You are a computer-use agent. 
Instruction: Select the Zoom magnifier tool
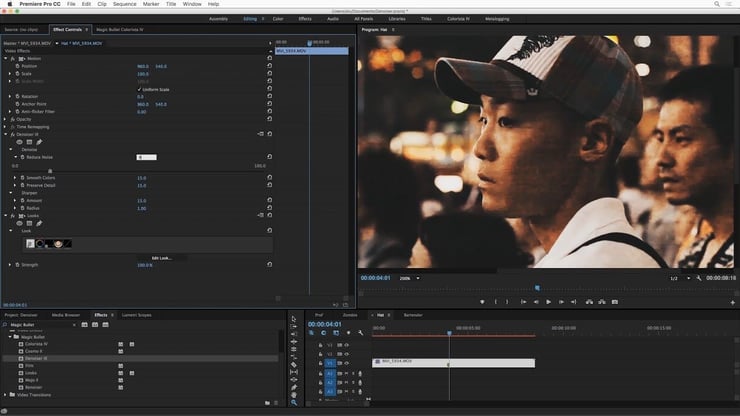pos(293,400)
